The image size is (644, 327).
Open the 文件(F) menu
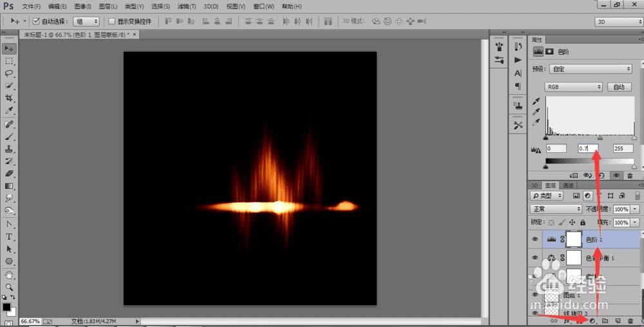[x=31, y=6]
